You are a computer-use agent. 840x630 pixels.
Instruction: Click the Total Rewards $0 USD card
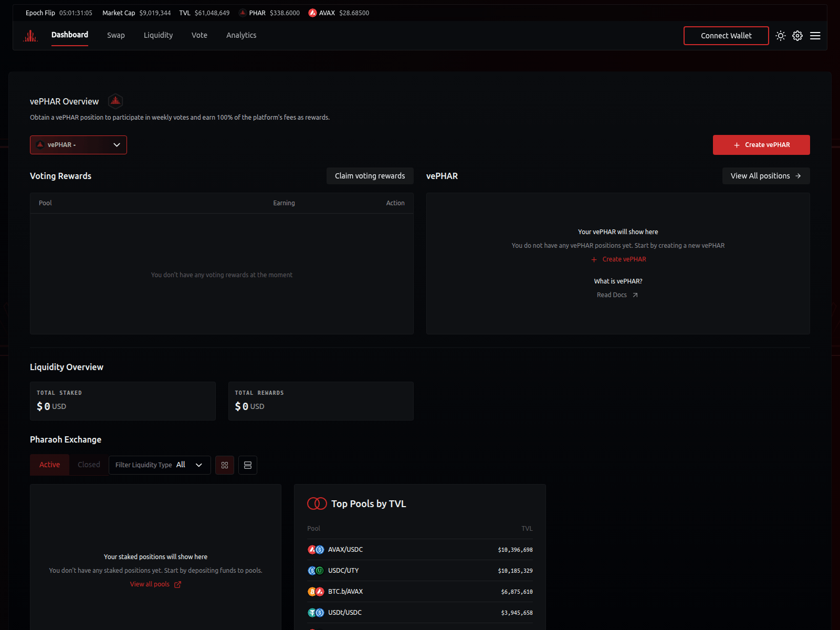pos(321,401)
